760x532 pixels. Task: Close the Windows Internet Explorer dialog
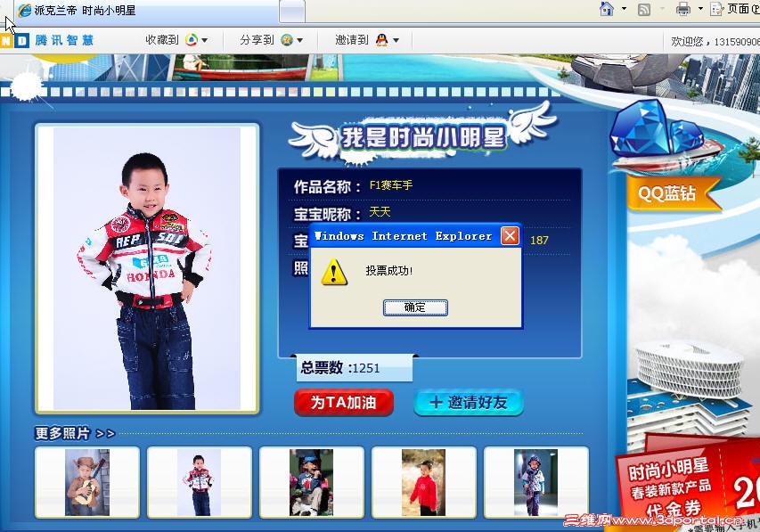(510, 236)
